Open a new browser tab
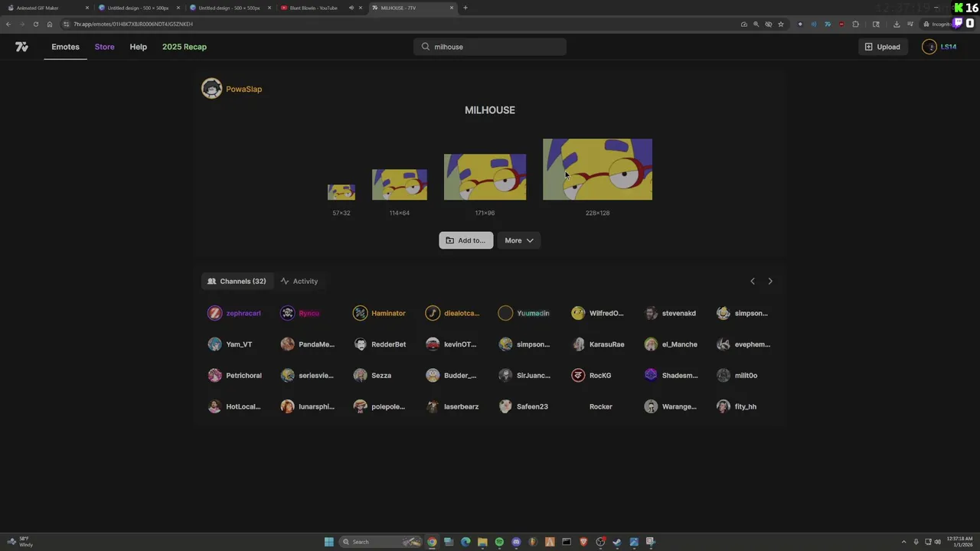The height and width of the screenshot is (551, 980). [465, 8]
